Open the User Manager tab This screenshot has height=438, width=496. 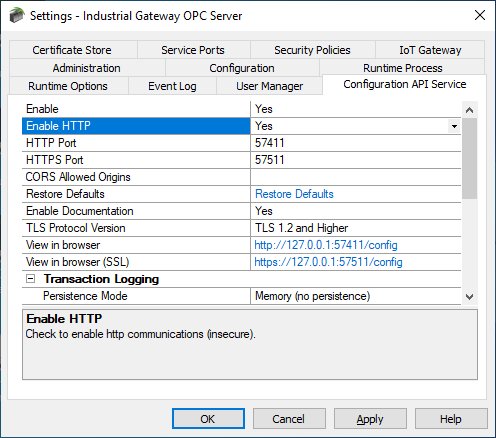(269, 86)
